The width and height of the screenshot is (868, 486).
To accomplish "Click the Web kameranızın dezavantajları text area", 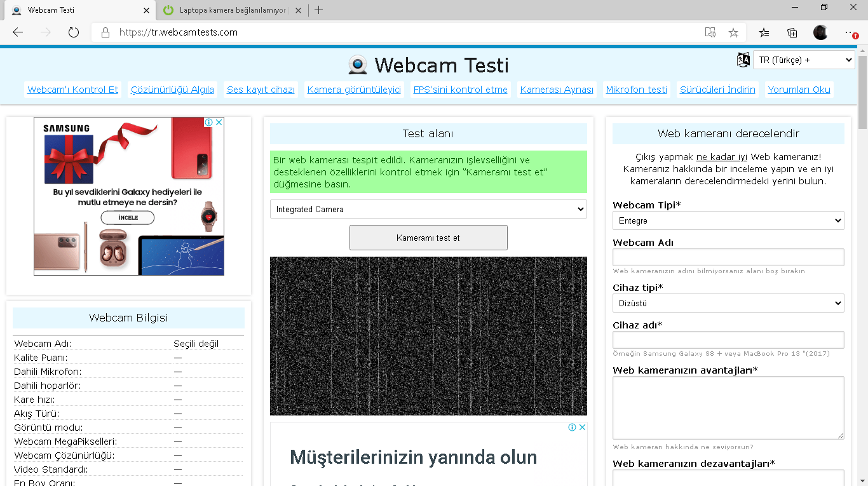I will click(728, 478).
